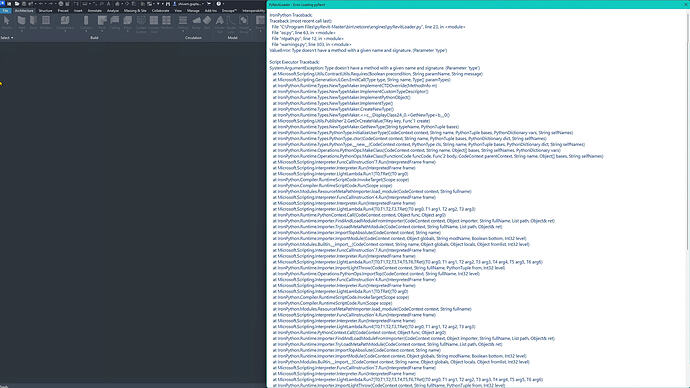Select the Model Text tool icon
Image resolution: width=690 pixels, height=388 pixels.
pos(220,20)
